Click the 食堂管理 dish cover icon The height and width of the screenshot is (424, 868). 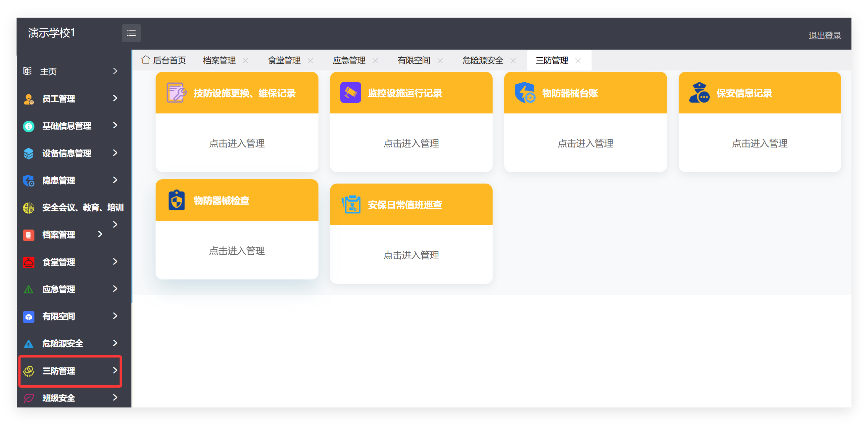tap(29, 262)
